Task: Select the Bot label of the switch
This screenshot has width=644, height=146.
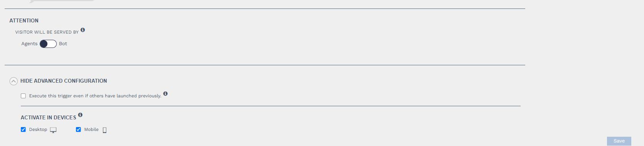Action: 63,44
